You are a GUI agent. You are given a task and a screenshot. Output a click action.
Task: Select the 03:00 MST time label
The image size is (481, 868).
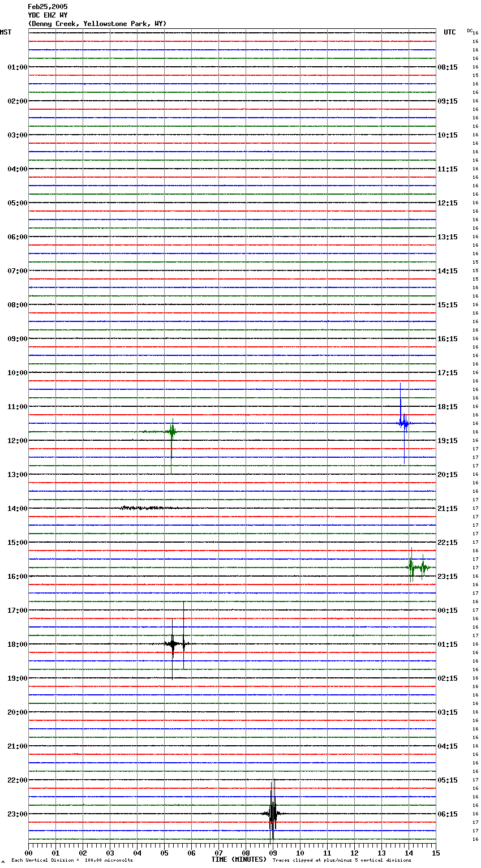tap(17, 135)
